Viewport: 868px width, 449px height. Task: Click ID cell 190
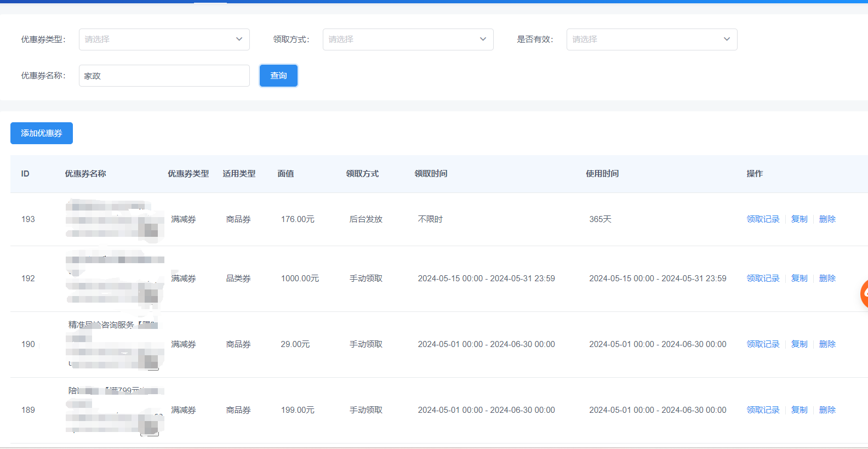[28, 344]
